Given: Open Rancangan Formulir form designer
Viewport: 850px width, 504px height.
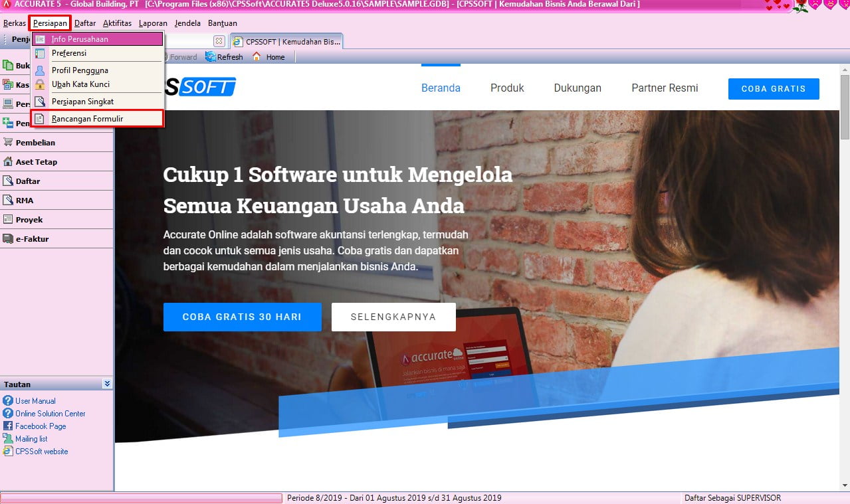Looking at the screenshot, I should coord(97,119).
